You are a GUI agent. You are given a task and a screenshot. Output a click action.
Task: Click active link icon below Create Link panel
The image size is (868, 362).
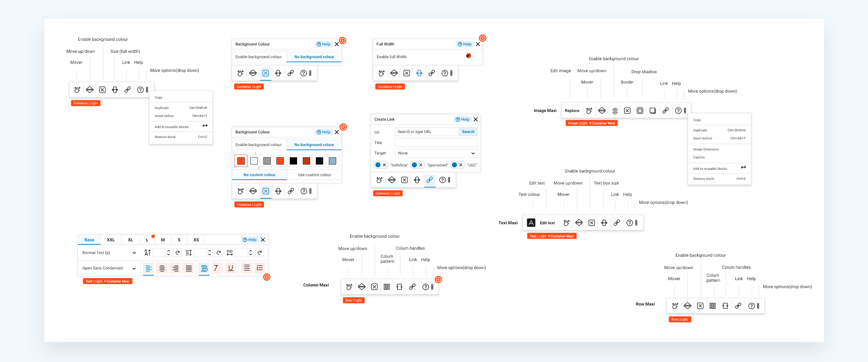[430, 180]
